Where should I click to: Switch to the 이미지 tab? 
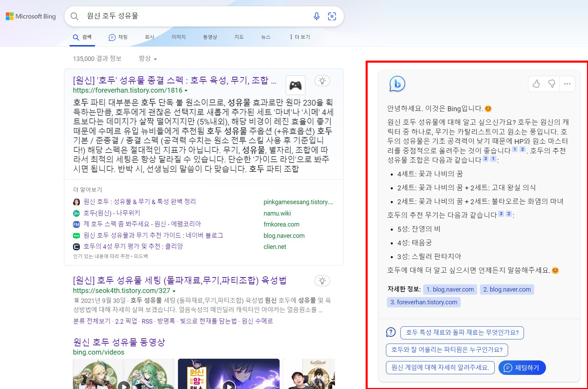pyautogui.click(x=179, y=37)
